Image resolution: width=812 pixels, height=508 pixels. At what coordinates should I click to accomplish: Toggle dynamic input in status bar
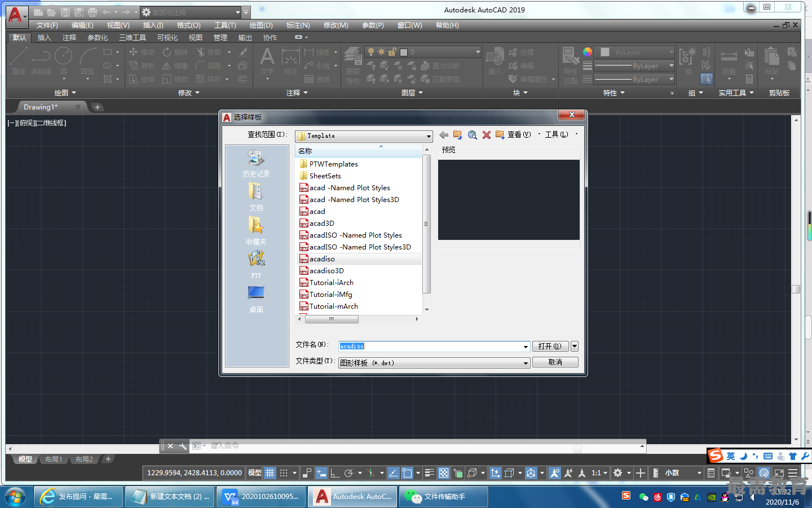point(321,473)
